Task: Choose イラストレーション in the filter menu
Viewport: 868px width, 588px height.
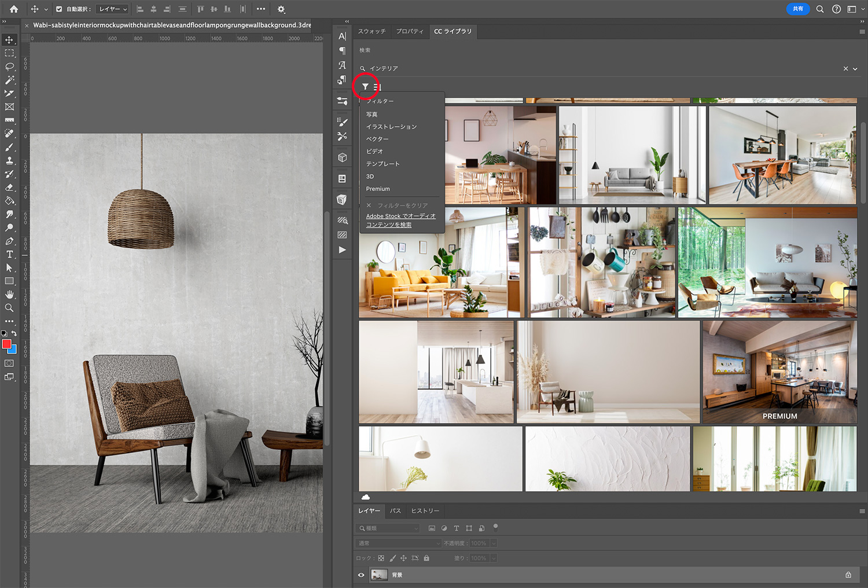Action: (391, 127)
